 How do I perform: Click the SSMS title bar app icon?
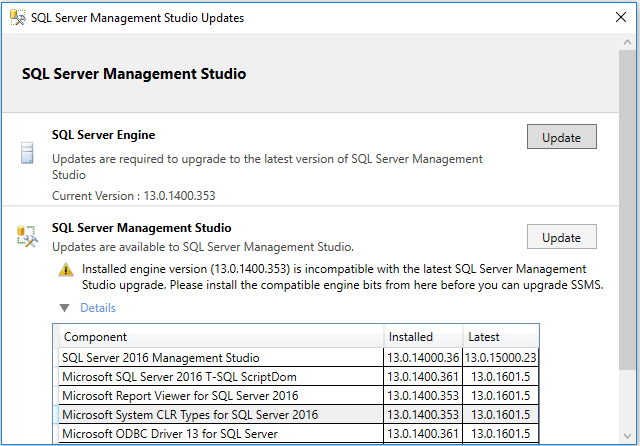(18, 18)
